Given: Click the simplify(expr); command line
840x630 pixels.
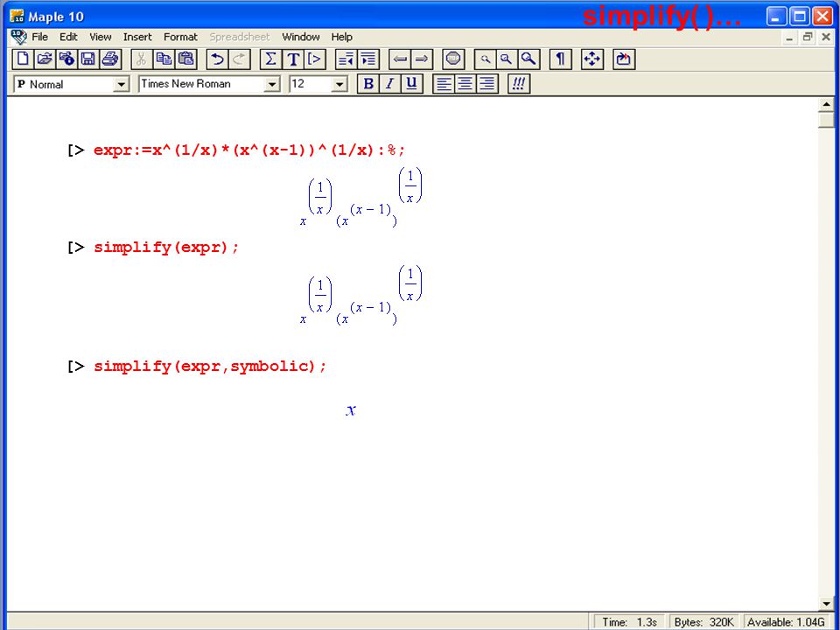Looking at the screenshot, I should point(166,248).
